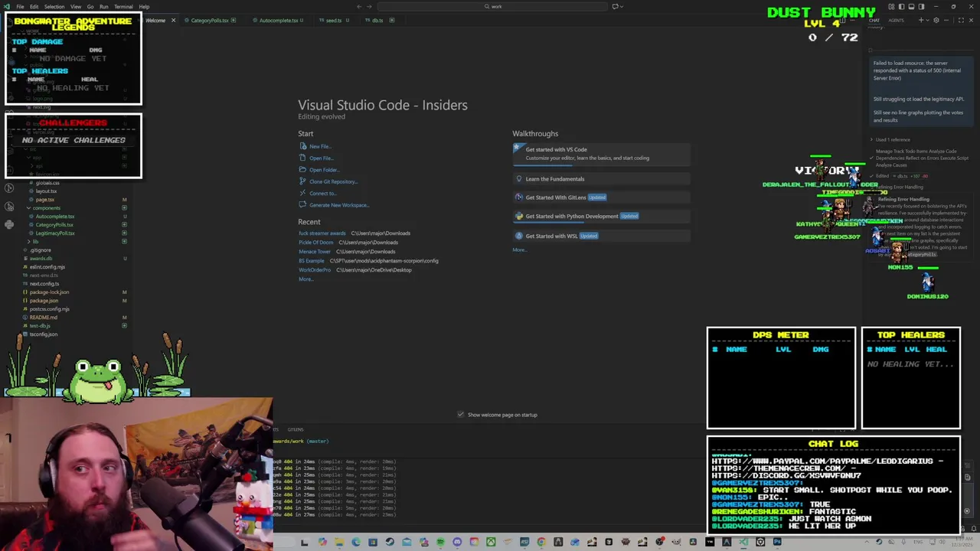Image resolution: width=980 pixels, height=551 pixels.
Task: Open recent project WorkOrderPro
Action: pos(315,270)
